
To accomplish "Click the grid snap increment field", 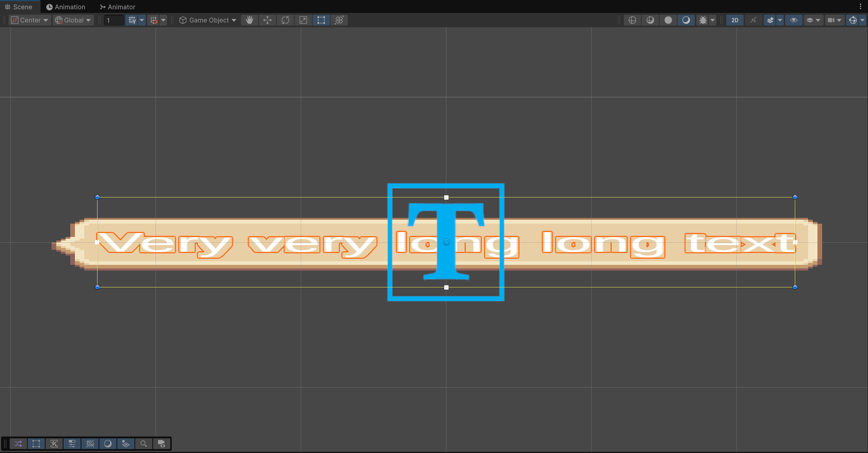I will [114, 20].
